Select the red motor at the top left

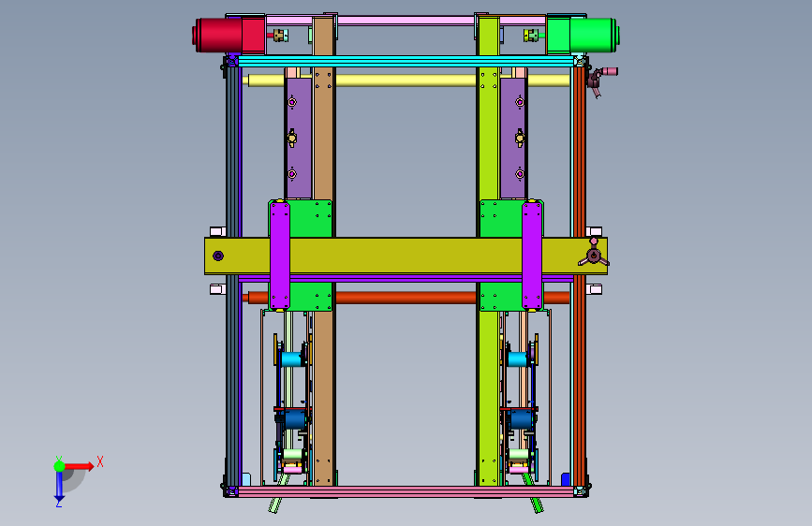tap(229, 36)
